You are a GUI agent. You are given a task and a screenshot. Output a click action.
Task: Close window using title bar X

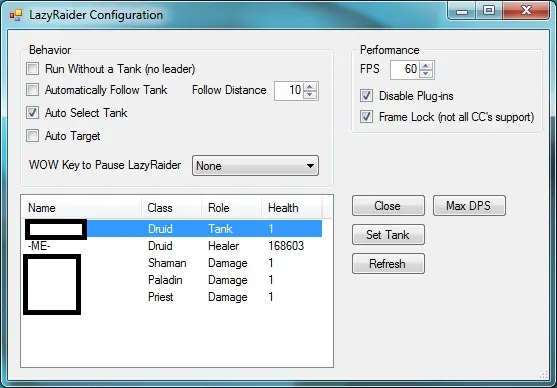(x=526, y=11)
